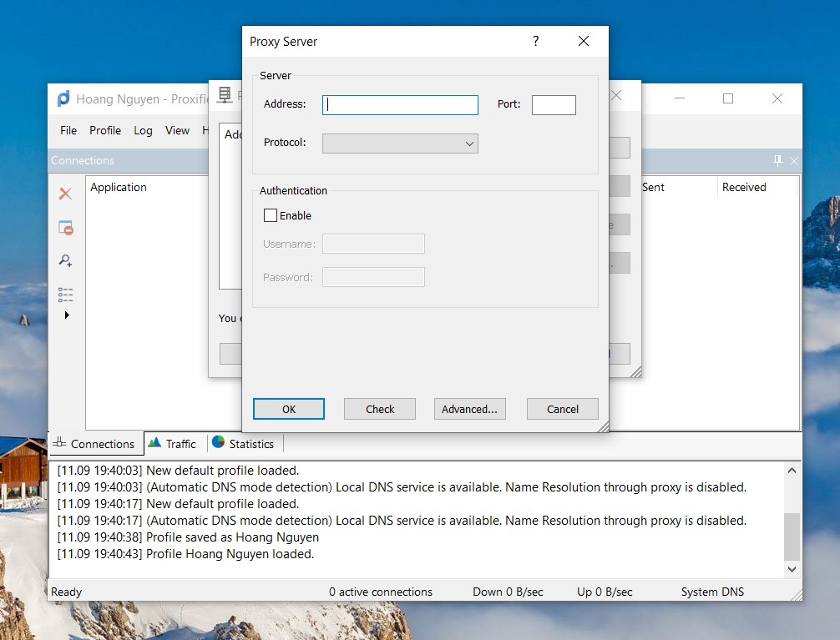The image size is (840, 640).
Task: Click the log panel vertical scrollbar thumb
Action: coord(792,536)
